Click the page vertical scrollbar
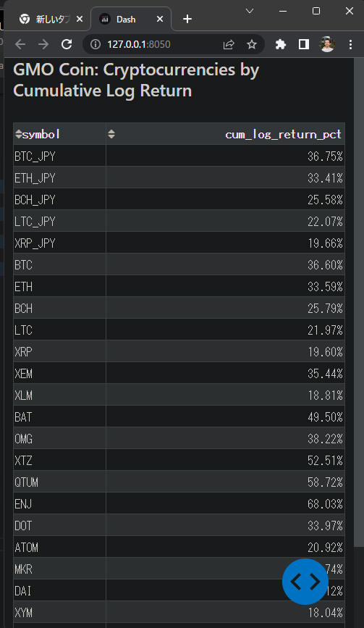Image resolution: width=364 pixels, height=628 pixels. (x=359, y=301)
